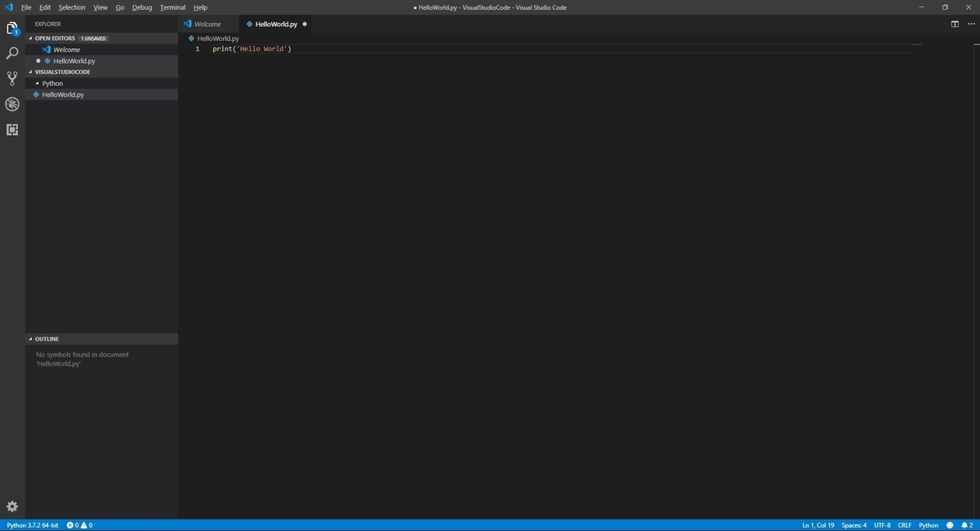Click the VS Code logo in title bar
980x531 pixels.
9,7
